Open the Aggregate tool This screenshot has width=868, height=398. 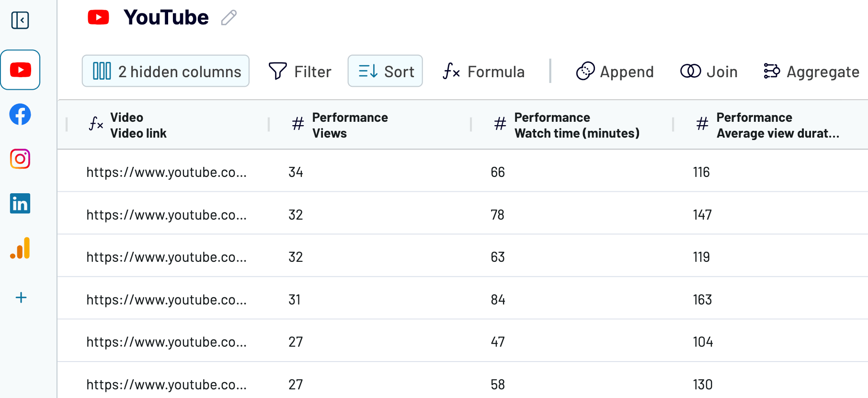tap(811, 71)
